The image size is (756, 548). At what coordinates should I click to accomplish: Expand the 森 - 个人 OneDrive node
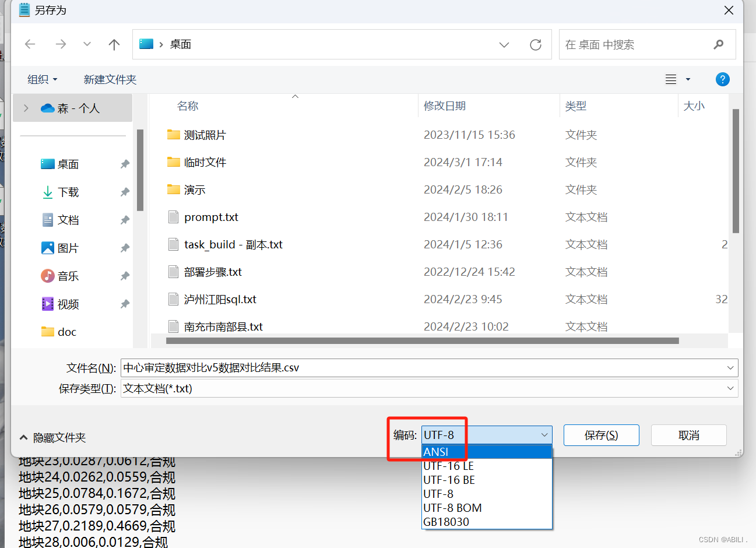click(26, 108)
